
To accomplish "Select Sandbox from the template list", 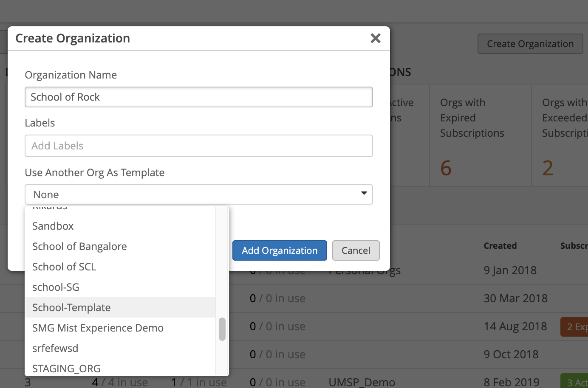I will (x=53, y=226).
